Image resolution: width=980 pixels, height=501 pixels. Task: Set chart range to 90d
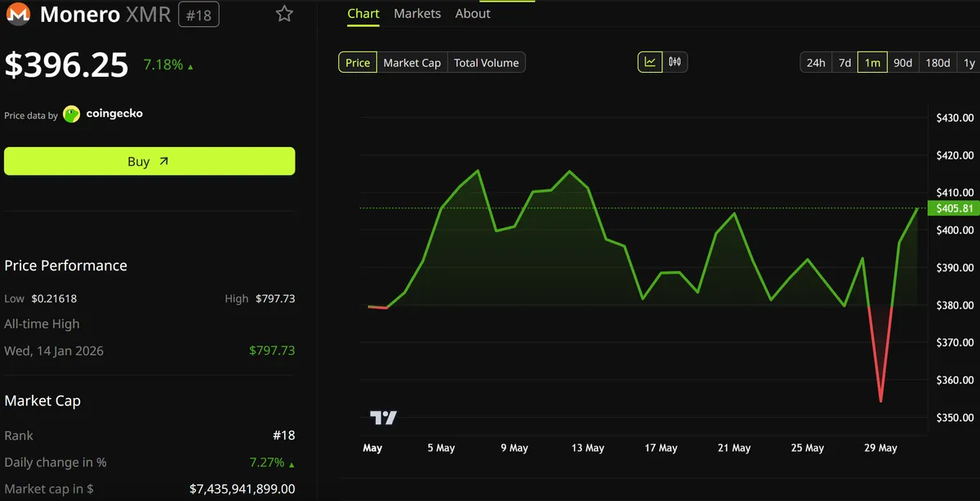click(902, 62)
